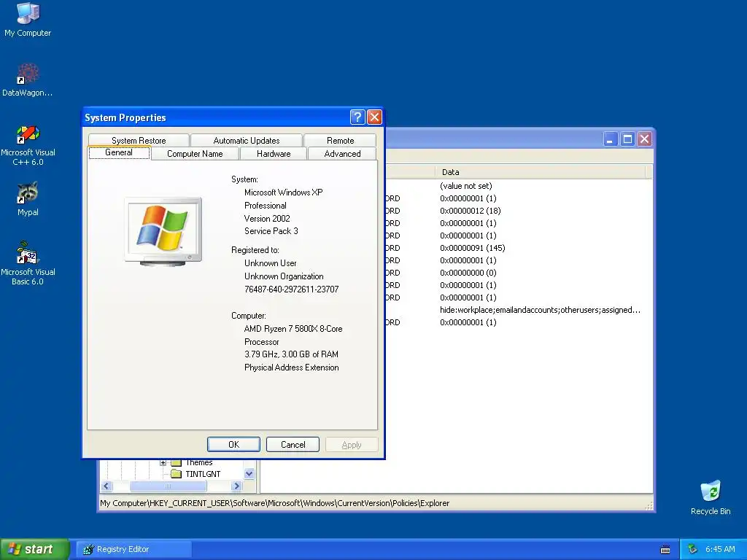
Task: Click the System Properties help question button
Action: pyautogui.click(x=357, y=117)
